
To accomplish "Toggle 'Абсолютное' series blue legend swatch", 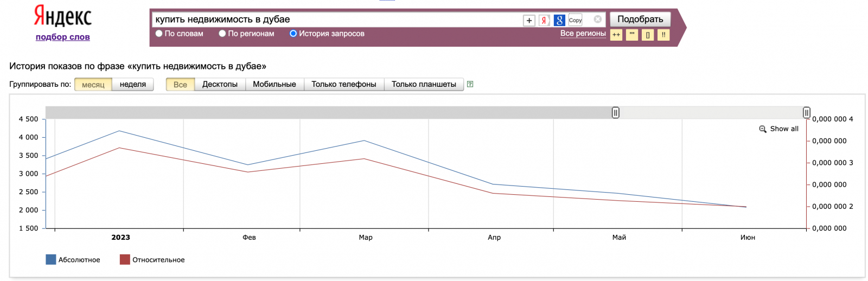I will pyautogui.click(x=51, y=260).
